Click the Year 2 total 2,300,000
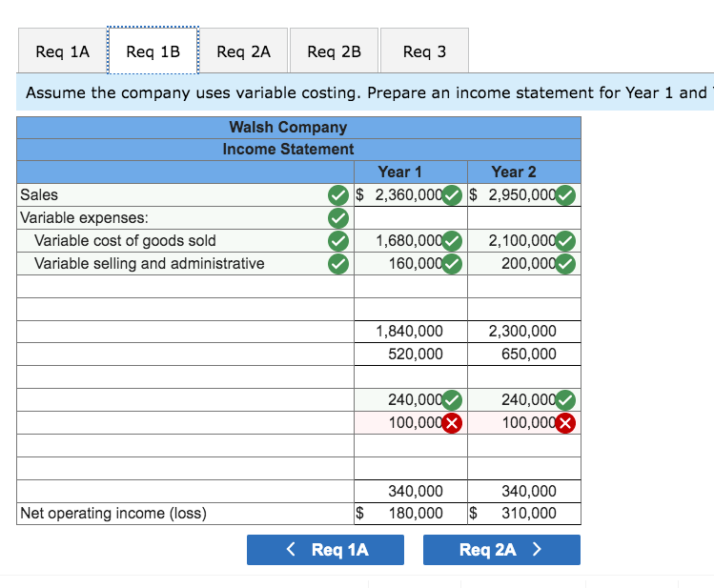714x588 pixels. (522, 332)
